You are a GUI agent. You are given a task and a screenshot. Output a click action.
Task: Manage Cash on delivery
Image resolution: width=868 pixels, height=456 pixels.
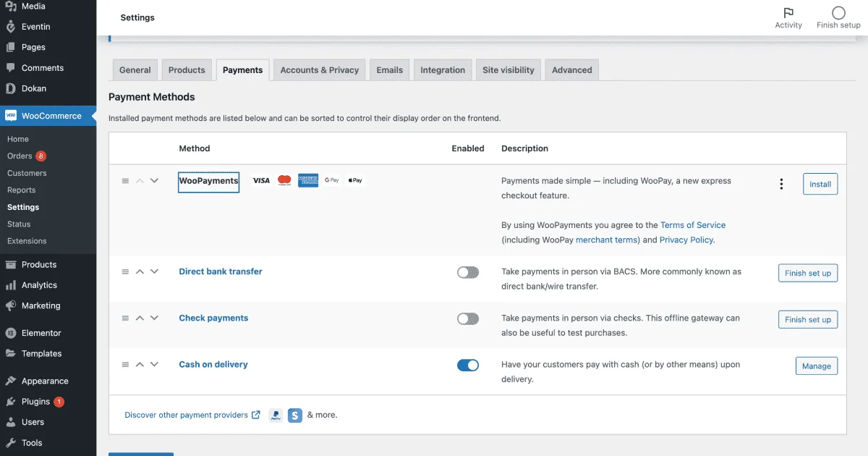click(x=817, y=366)
